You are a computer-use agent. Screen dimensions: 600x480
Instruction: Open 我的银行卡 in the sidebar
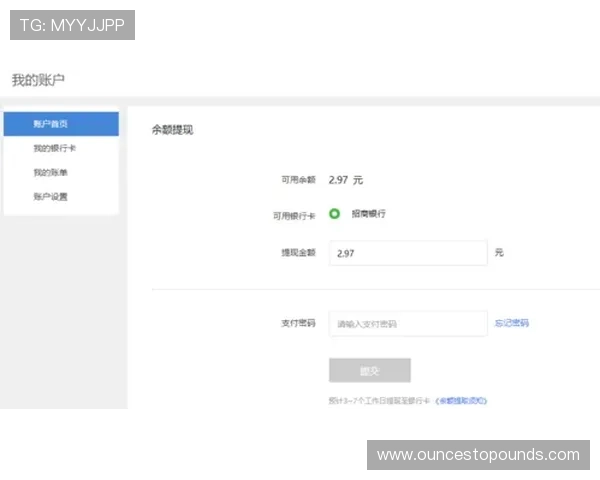pos(54,148)
